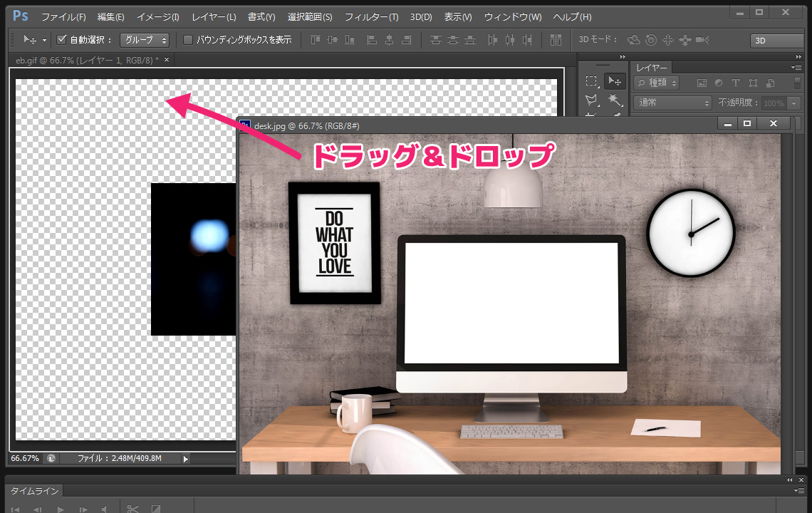Select the Rectangular Marquee tool
The image size is (812, 513).
591,81
